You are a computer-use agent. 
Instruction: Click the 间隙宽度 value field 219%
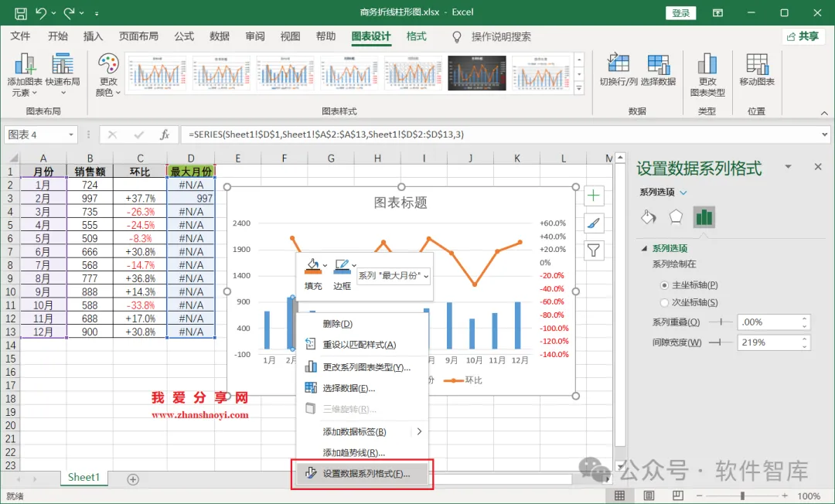tap(769, 342)
